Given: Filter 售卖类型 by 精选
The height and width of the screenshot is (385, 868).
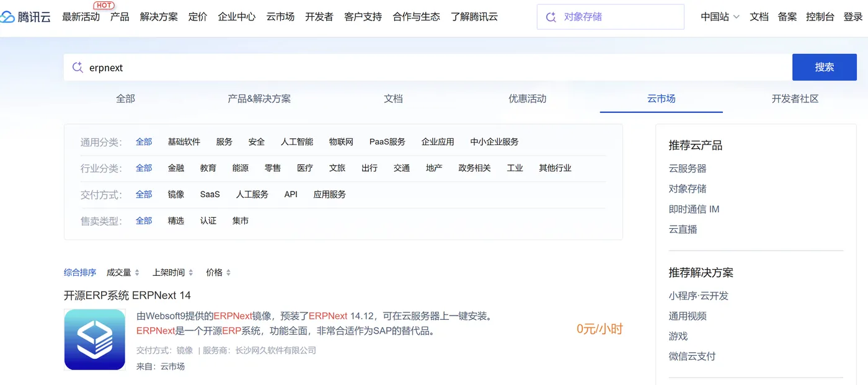Looking at the screenshot, I should point(176,221).
